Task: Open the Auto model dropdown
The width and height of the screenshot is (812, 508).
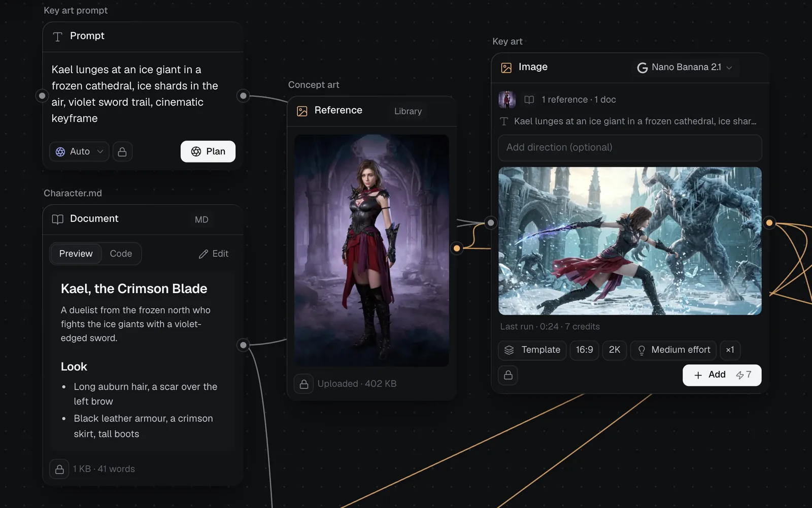Action: click(79, 151)
